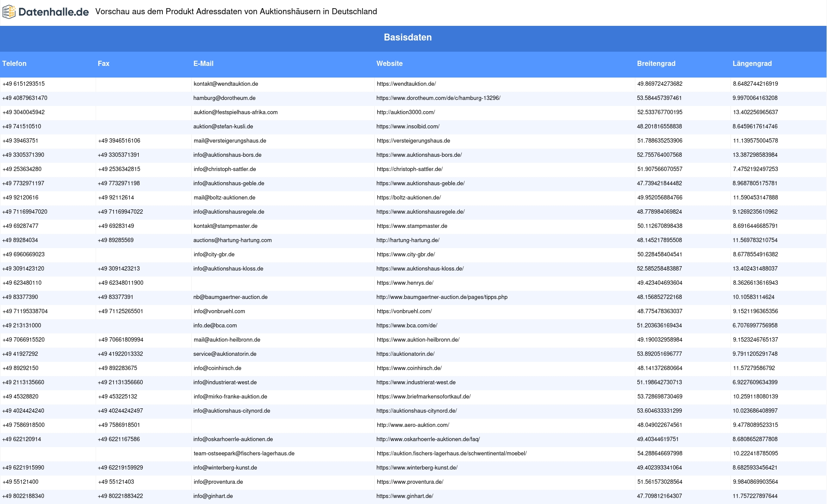Select phone number +49 3040045942
The width and height of the screenshot is (827, 504).
coord(24,112)
